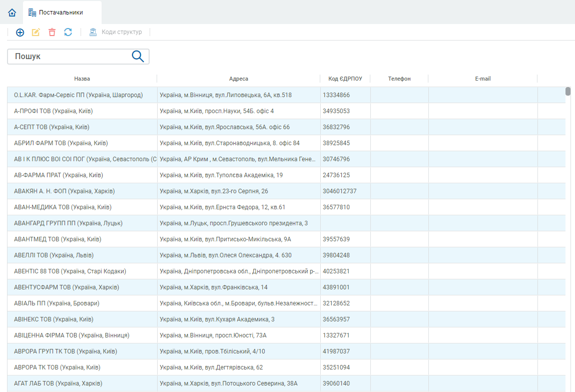Open Коди структур

click(x=116, y=32)
